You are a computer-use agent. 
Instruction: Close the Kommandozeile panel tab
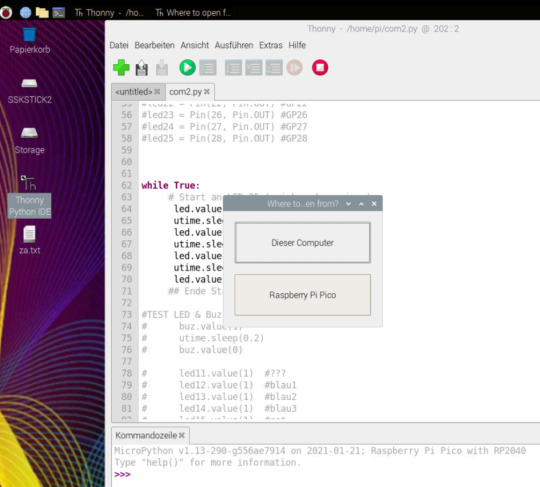(182, 435)
